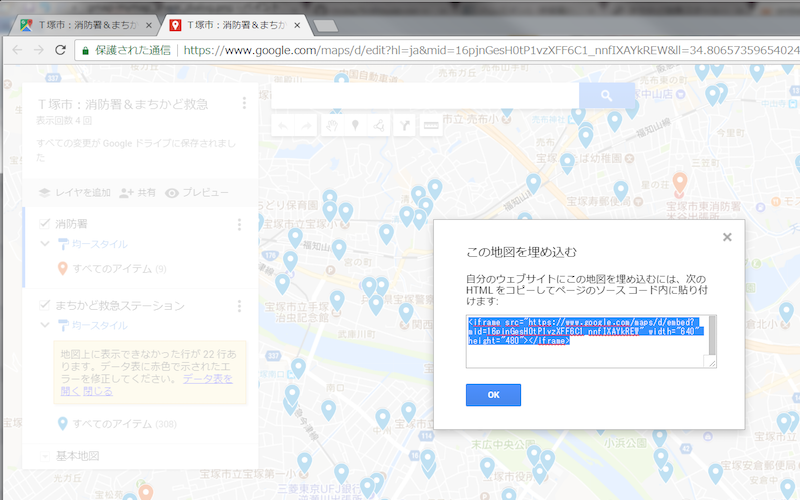The width and height of the screenshot is (800, 500).
Task: Open a new browser tab
Action: point(325,26)
